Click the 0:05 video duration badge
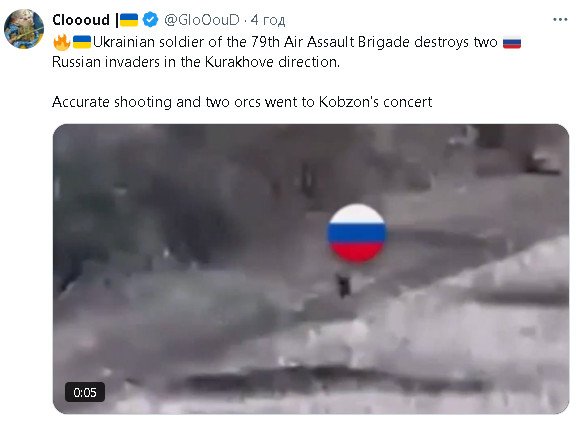Image resolution: width=583 pixels, height=421 pixels. [85, 392]
